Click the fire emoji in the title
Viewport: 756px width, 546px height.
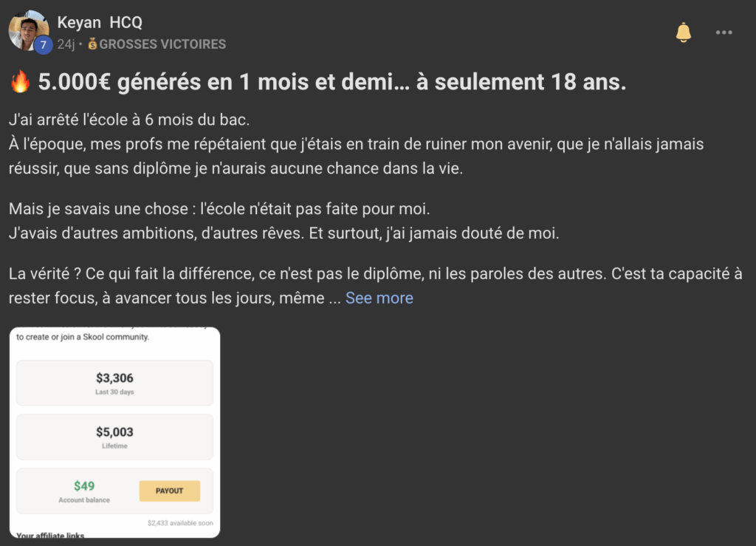pyautogui.click(x=20, y=82)
